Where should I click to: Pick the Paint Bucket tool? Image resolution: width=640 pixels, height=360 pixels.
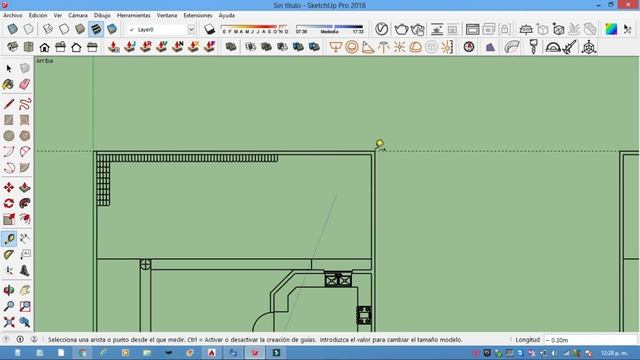[x=9, y=84]
